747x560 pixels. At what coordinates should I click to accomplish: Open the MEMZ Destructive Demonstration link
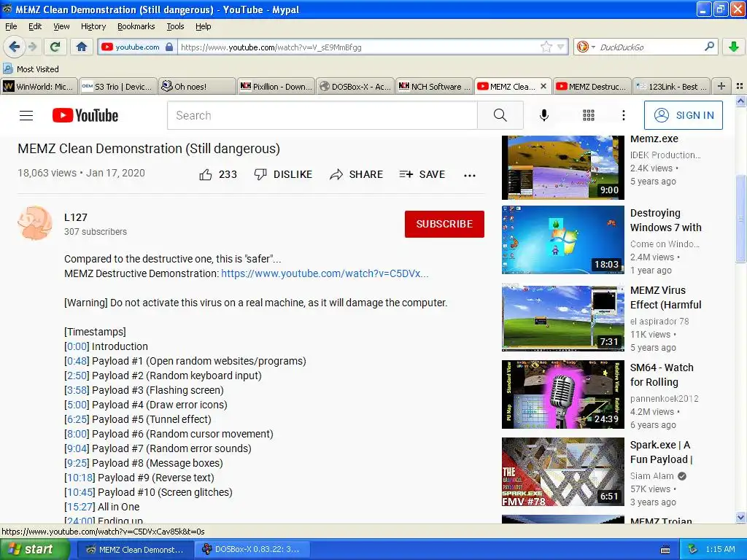tap(325, 274)
